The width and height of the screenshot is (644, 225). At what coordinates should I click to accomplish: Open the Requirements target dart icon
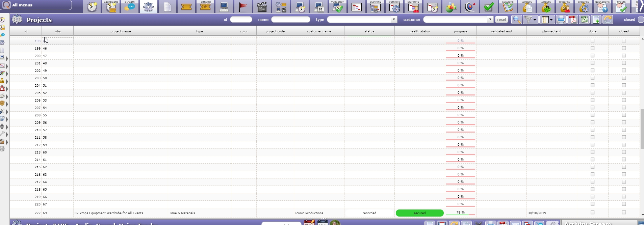[470, 7]
